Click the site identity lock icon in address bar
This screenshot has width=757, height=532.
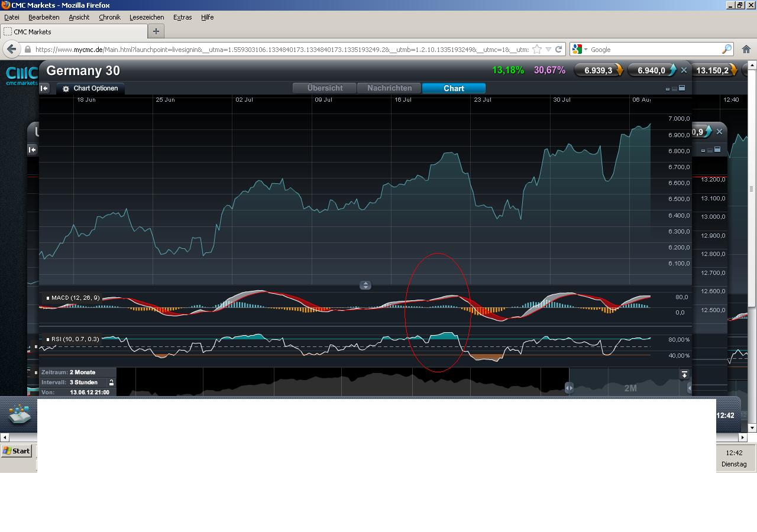(27, 50)
